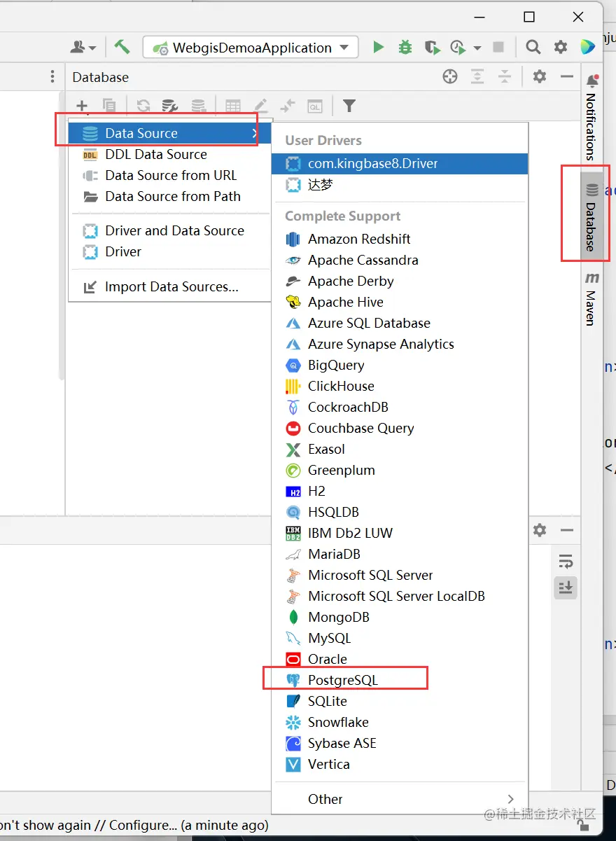Screen dimensions: 616x841
Task: Choose HSQLDB data source
Action: tap(400, 512)
